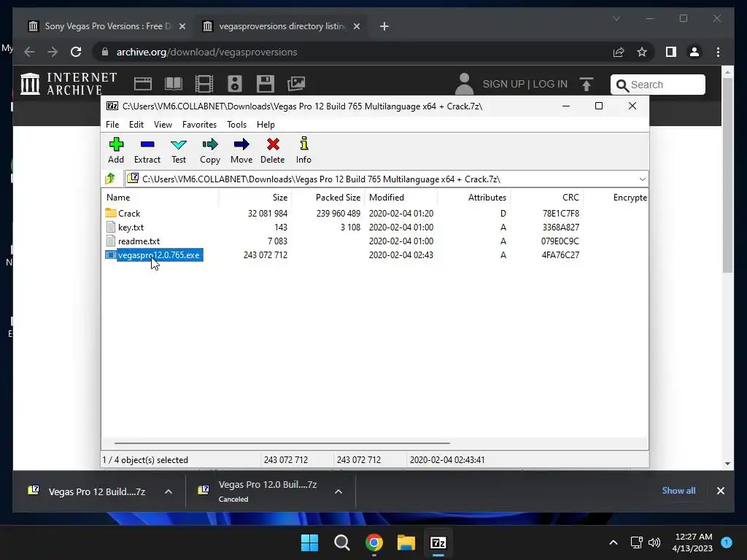
Task: Click the browser page vertical scrollbar
Action: pos(727,175)
